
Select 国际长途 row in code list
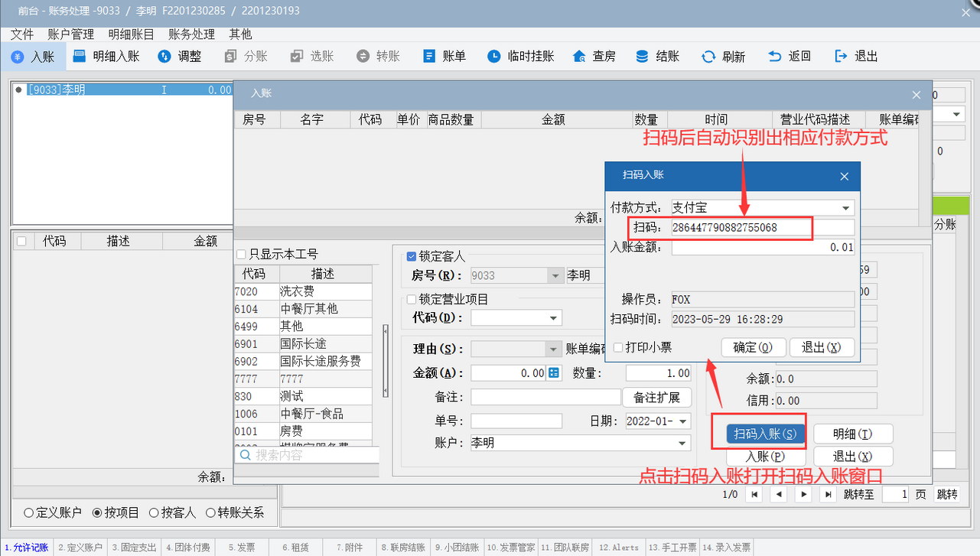(303, 344)
